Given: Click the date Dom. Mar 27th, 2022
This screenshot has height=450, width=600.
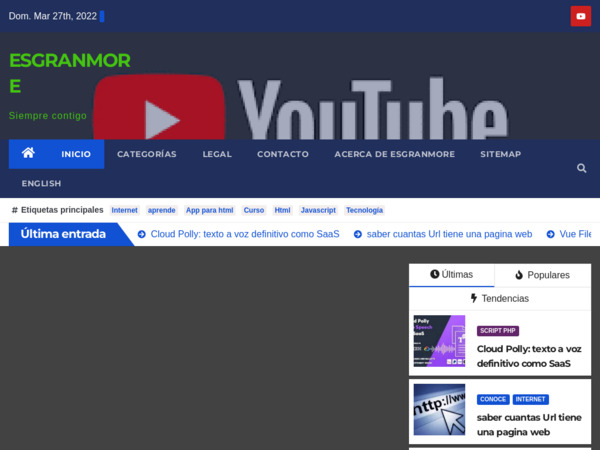Looking at the screenshot, I should coord(53,16).
